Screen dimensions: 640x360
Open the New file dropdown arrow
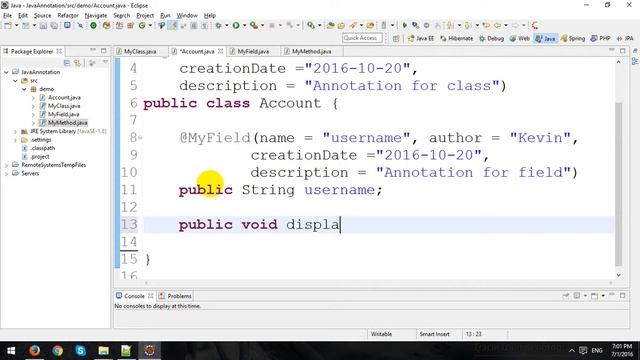point(16,25)
